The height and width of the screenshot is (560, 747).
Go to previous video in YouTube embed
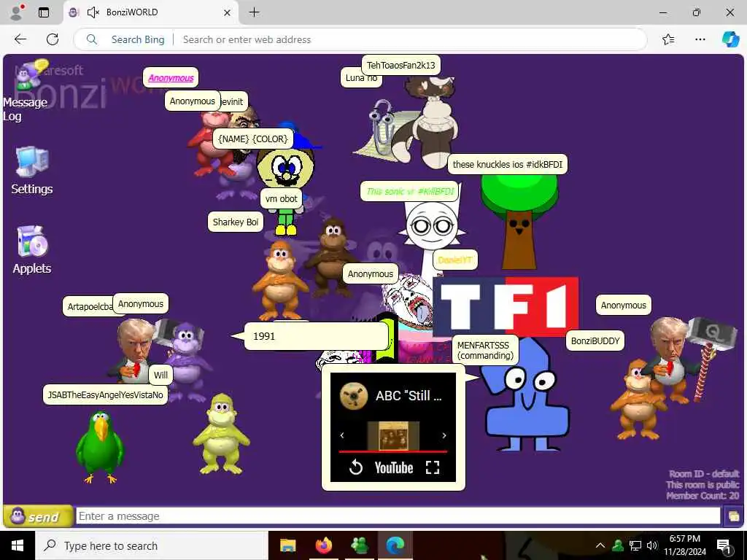(x=342, y=435)
